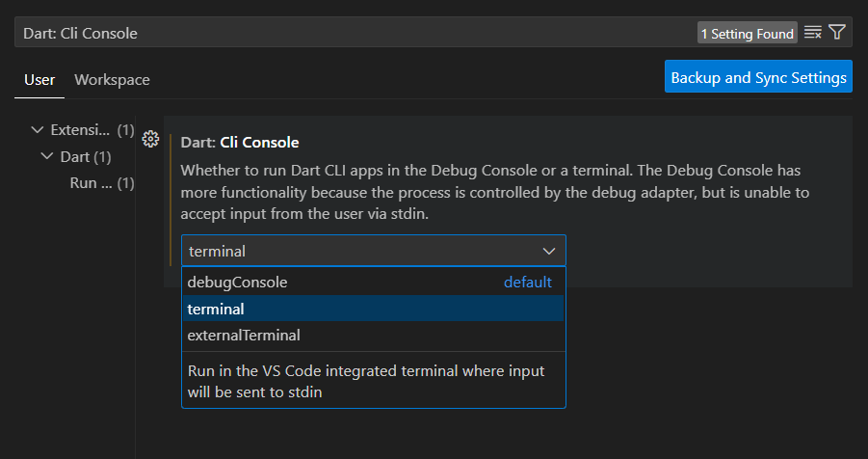
Task: Open the gear menu for Cli Console
Action: 150,139
